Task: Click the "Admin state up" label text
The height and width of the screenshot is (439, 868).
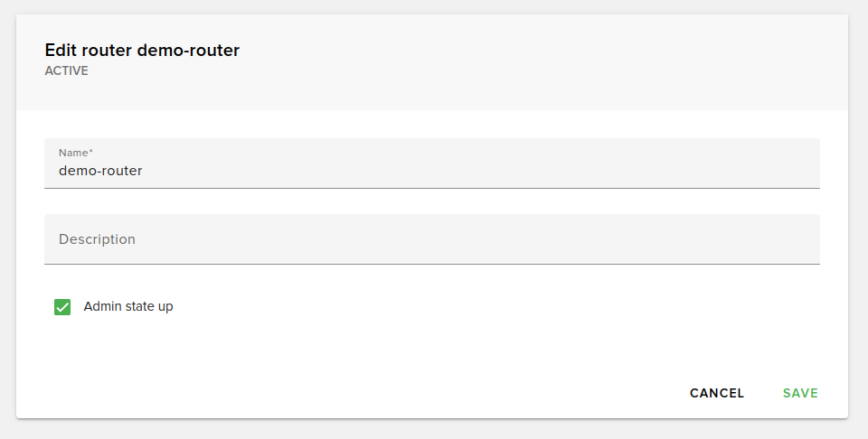Action: pyautogui.click(x=128, y=306)
